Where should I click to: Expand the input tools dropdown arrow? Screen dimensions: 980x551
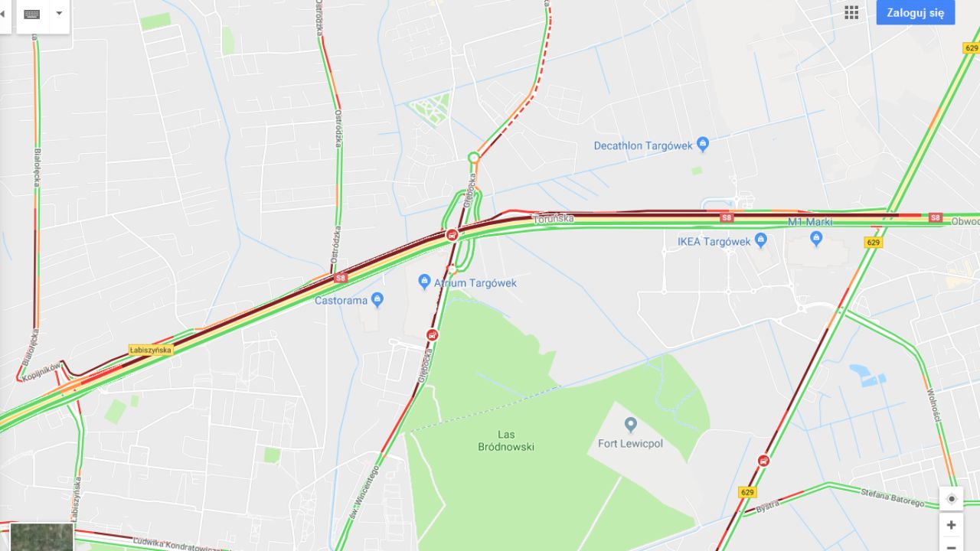(x=60, y=14)
